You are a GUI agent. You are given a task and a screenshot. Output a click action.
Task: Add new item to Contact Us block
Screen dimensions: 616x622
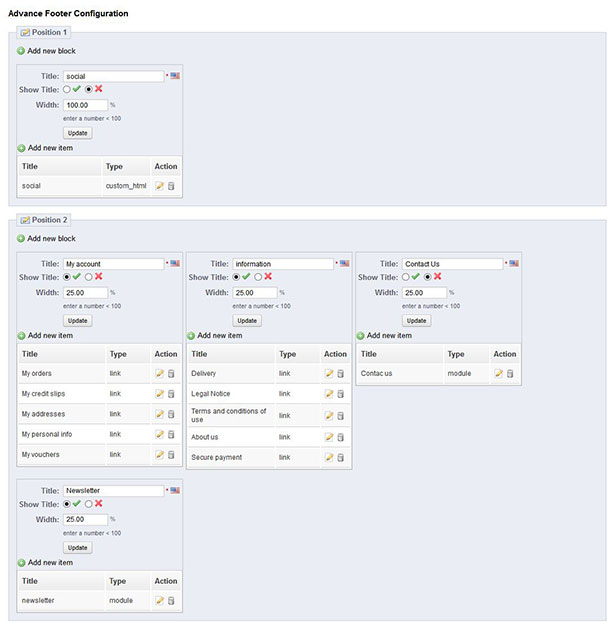pyautogui.click(x=384, y=336)
